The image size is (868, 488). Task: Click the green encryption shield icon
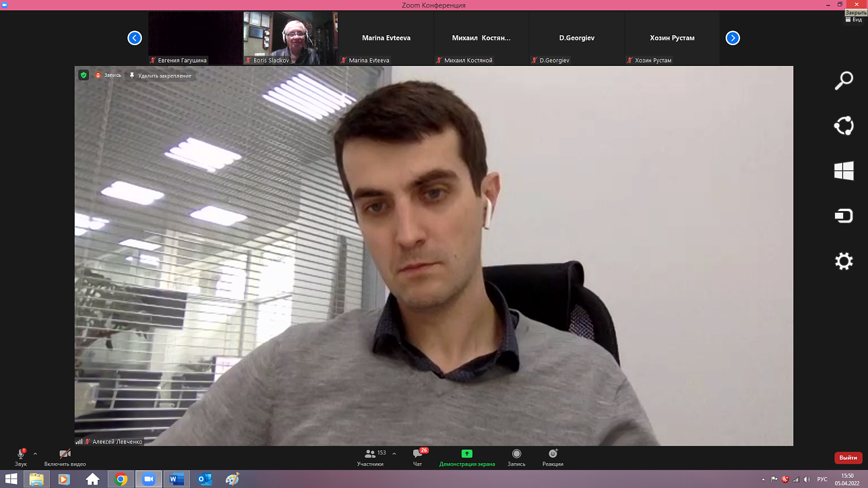point(84,75)
